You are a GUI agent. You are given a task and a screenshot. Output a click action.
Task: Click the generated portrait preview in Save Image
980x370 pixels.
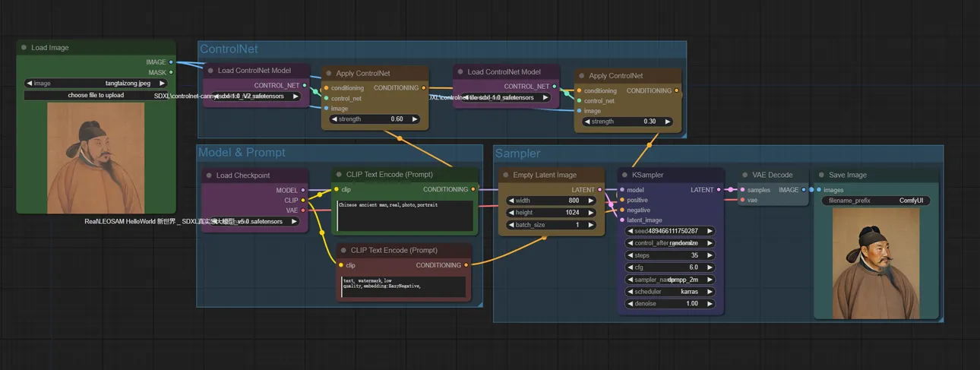click(875, 264)
